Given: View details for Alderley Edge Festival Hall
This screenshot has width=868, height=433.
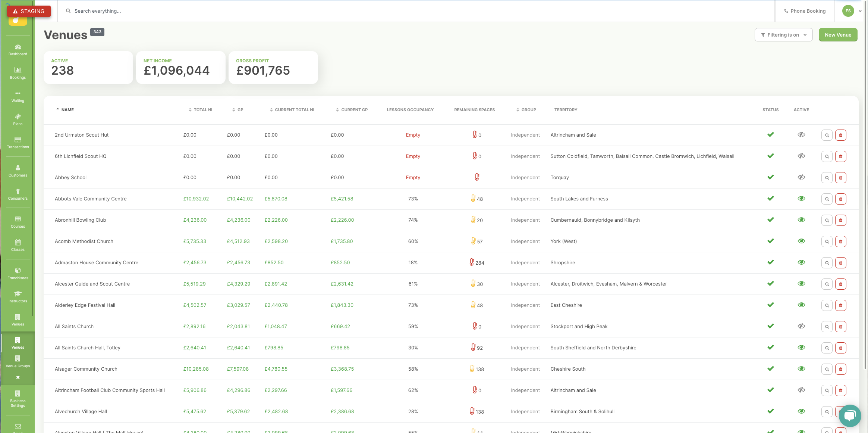Looking at the screenshot, I should [x=827, y=305].
